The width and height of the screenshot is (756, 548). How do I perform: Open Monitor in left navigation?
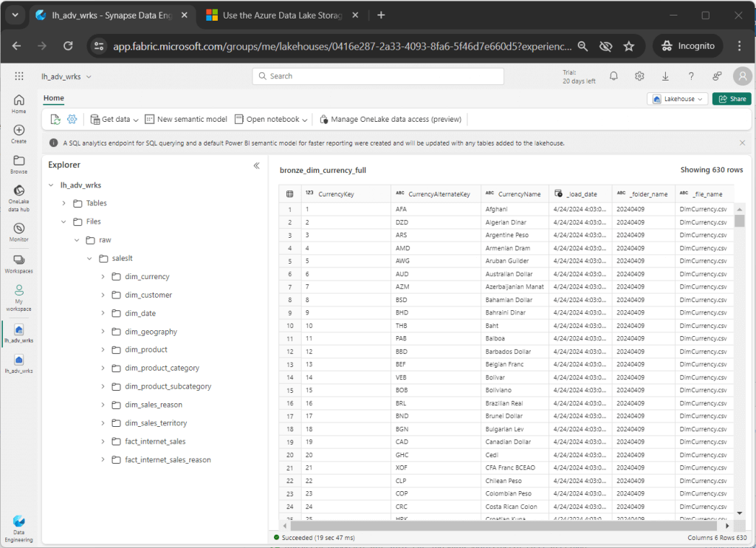click(19, 233)
